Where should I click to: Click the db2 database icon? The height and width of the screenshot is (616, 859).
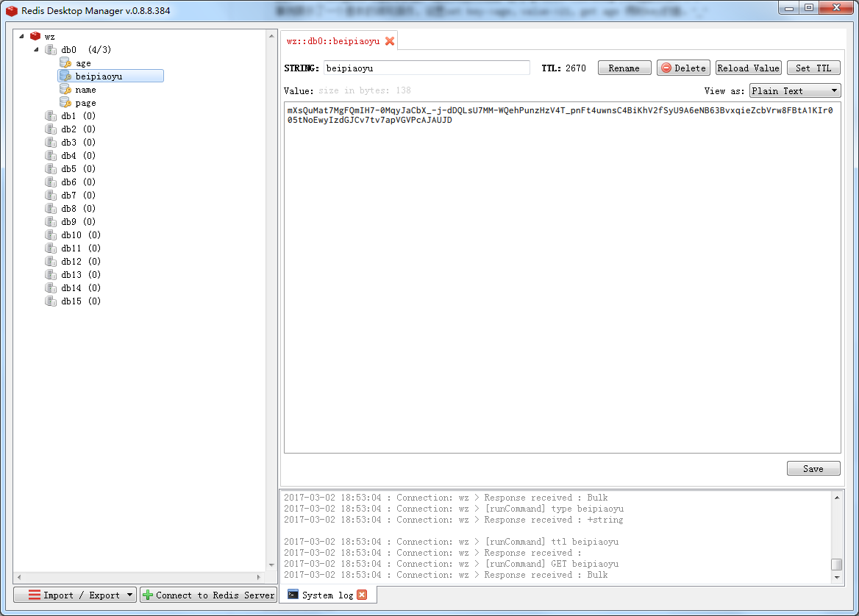(51, 129)
